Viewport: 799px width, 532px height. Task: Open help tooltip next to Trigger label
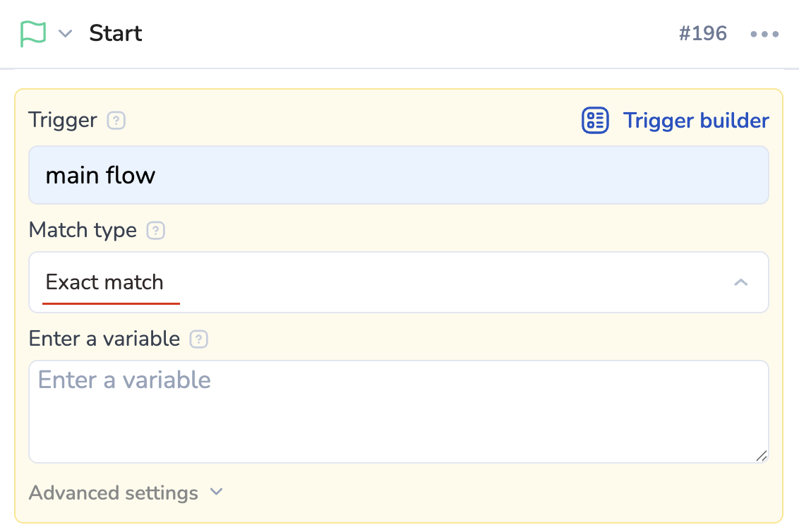[x=116, y=121]
